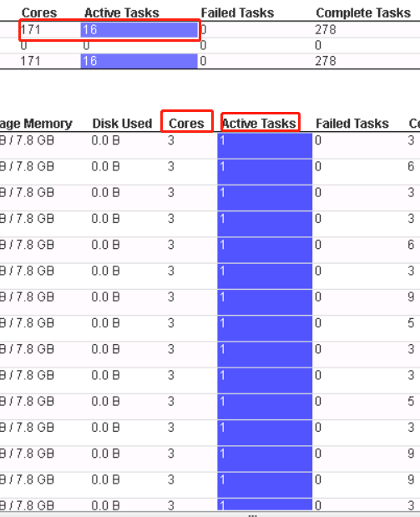Screen dimensions: 420x517
Task: Select 171 cores value in bottom summary row
Action: tap(30, 61)
